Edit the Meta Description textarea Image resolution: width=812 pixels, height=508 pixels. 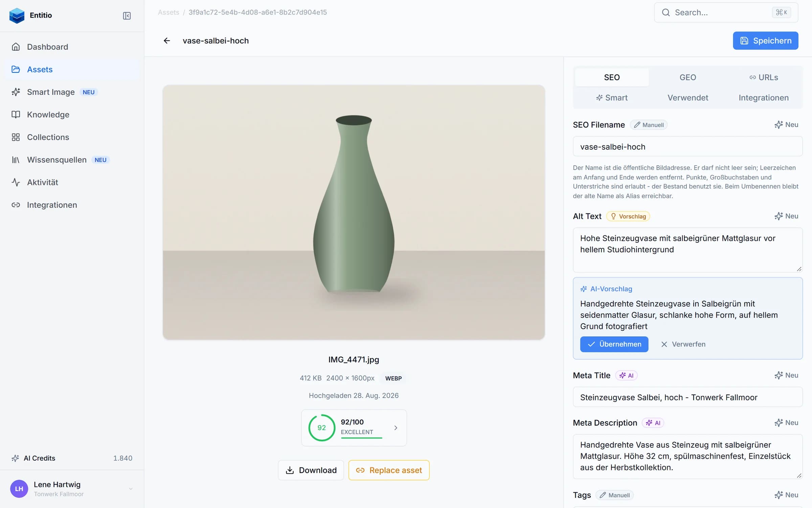coord(687,457)
